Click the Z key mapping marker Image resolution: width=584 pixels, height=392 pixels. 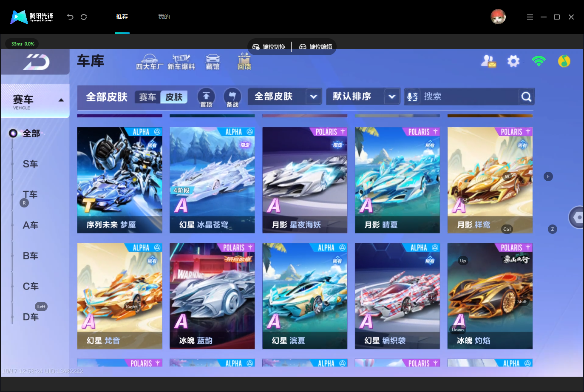tap(553, 229)
